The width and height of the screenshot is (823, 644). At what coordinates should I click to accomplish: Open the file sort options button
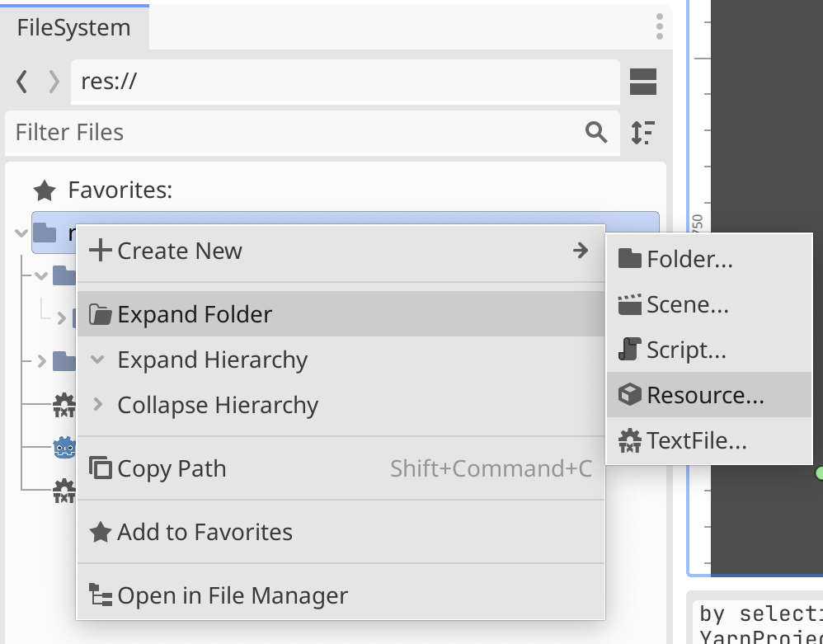tap(642, 133)
